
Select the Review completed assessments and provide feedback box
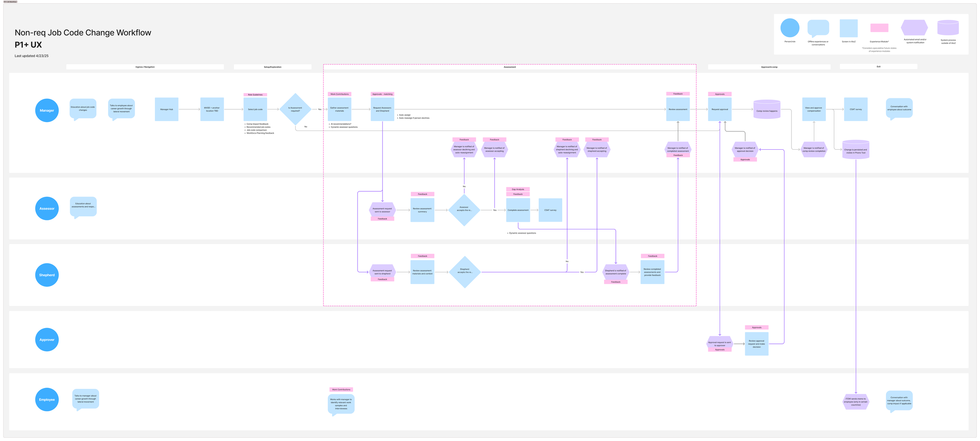[x=652, y=272]
